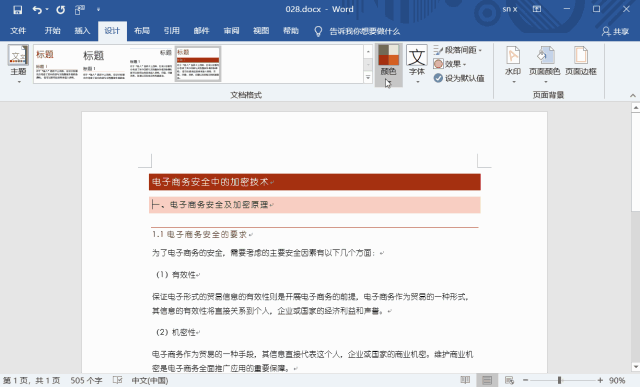Viewport: 640px width, 387px height.
Task: Toggle touch/mouse mode icon in quick access toolbar
Action: [80, 9]
